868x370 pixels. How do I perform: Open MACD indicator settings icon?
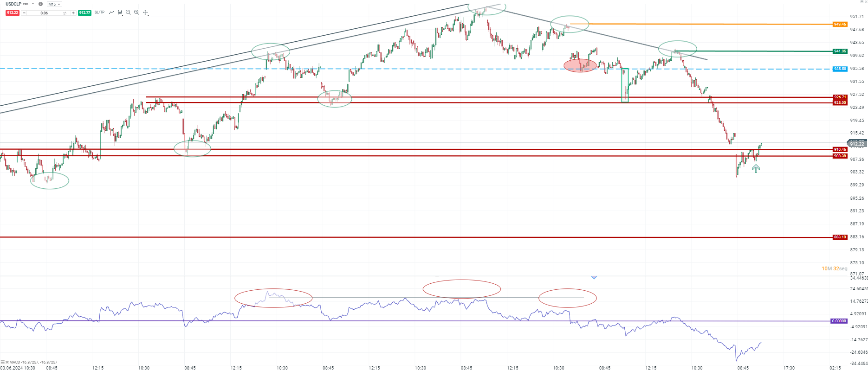coord(3,362)
